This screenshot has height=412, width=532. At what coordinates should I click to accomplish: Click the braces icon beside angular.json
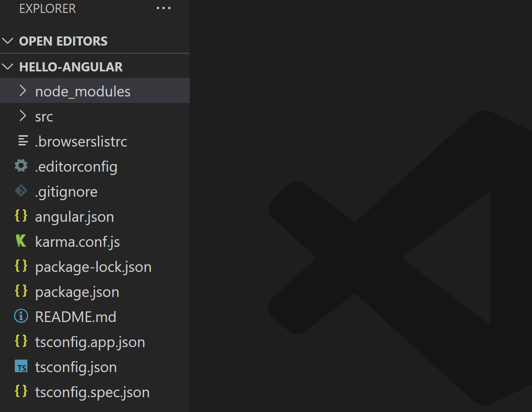click(21, 216)
